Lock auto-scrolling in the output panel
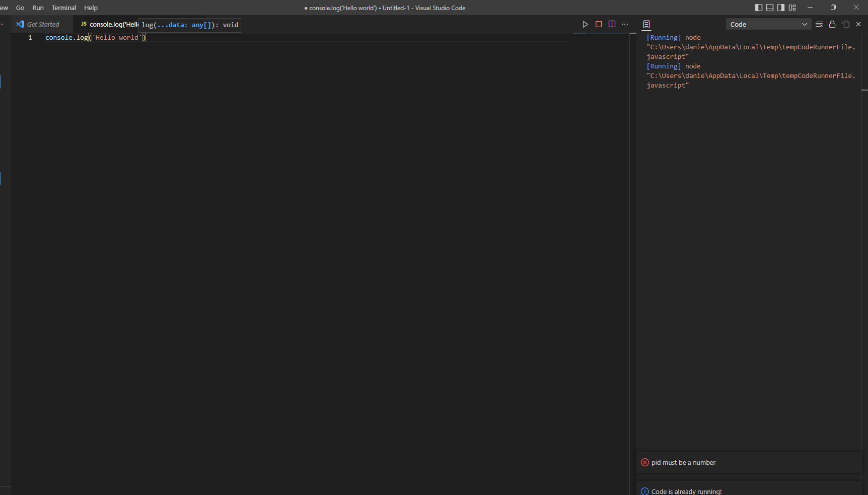 (832, 24)
